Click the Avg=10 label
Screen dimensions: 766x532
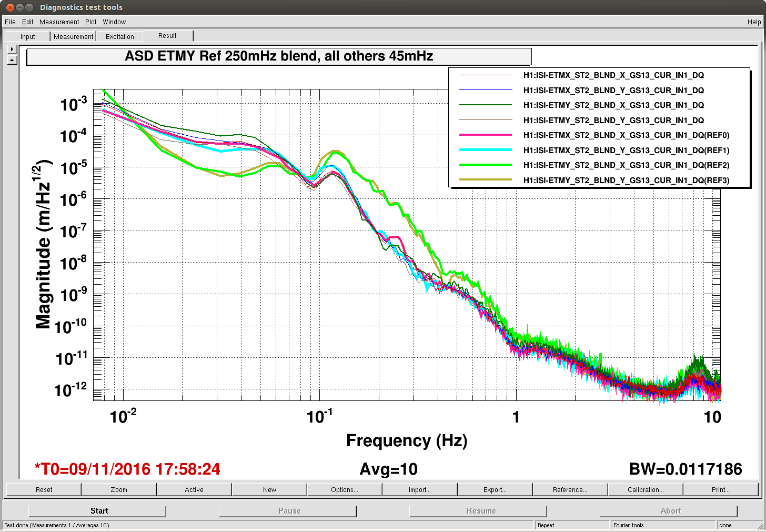(388, 469)
